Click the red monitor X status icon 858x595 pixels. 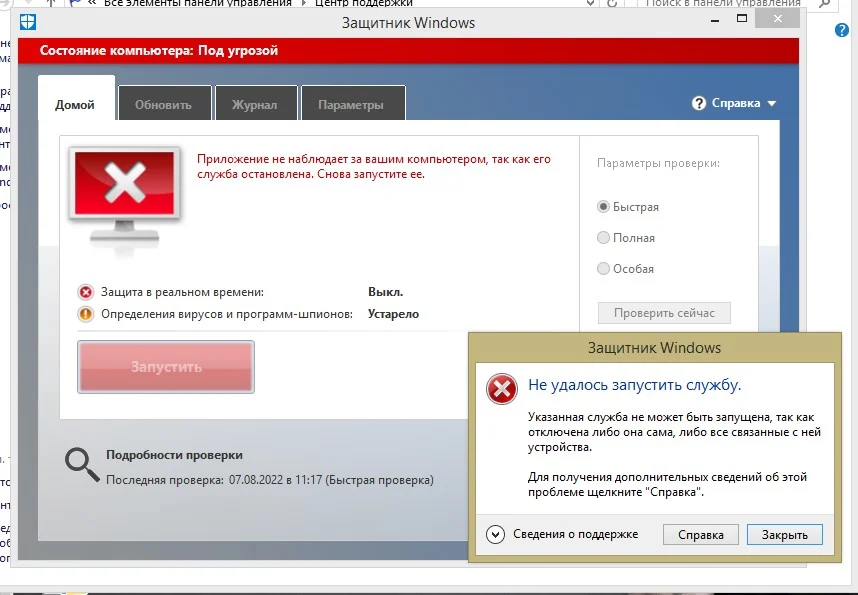[125, 198]
